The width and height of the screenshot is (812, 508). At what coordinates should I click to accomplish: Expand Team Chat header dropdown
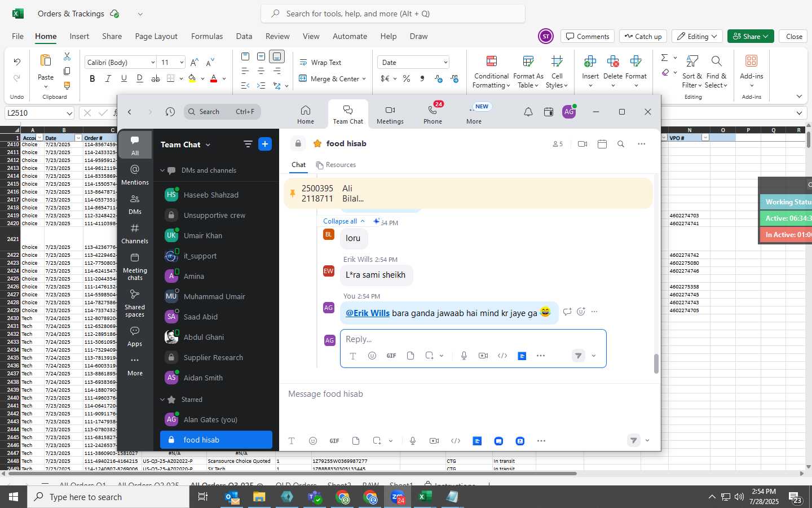point(208,145)
